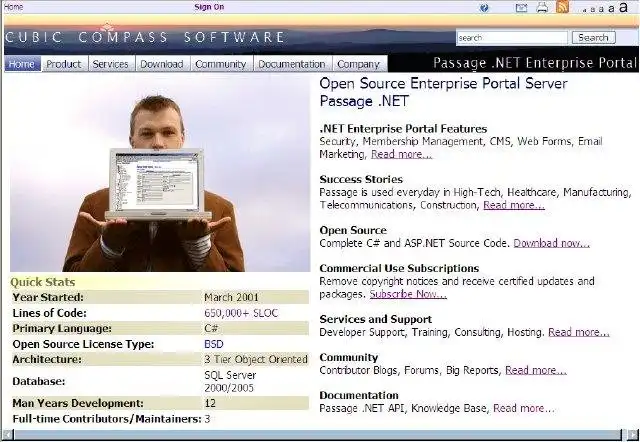Click the Download now link
640x442 pixels.
pyautogui.click(x=551, y=243)
